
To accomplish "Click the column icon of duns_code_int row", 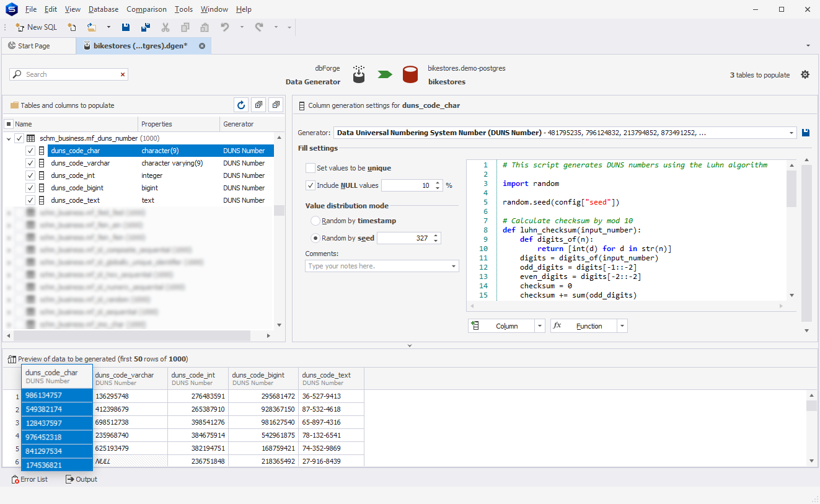I will (42, 175).
